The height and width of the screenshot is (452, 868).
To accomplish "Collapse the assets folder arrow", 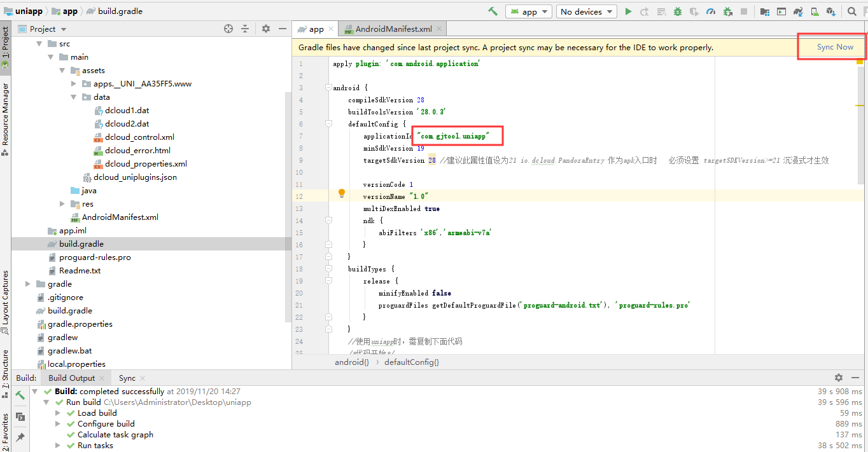I will click(62, 71).
